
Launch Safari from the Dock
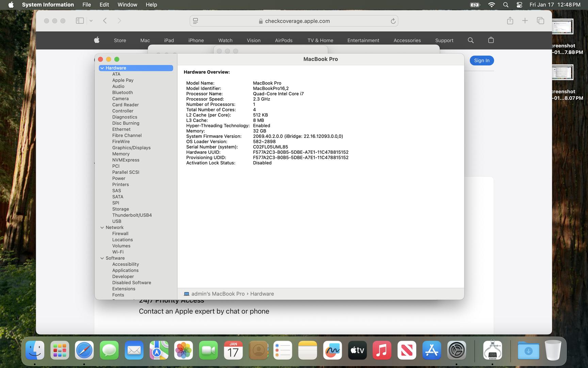[x=84, y=350]
